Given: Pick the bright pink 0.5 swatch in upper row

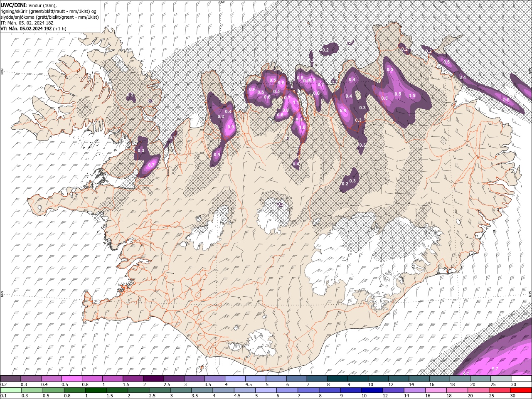Looking at the screenshot, I should (71, 379).
